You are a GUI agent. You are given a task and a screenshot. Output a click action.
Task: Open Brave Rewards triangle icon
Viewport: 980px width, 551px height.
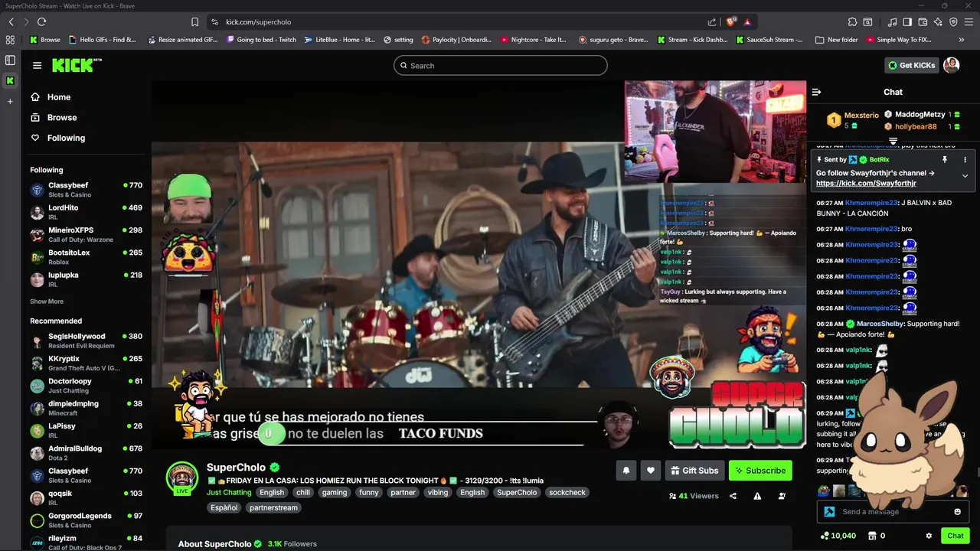click(747, 21)
